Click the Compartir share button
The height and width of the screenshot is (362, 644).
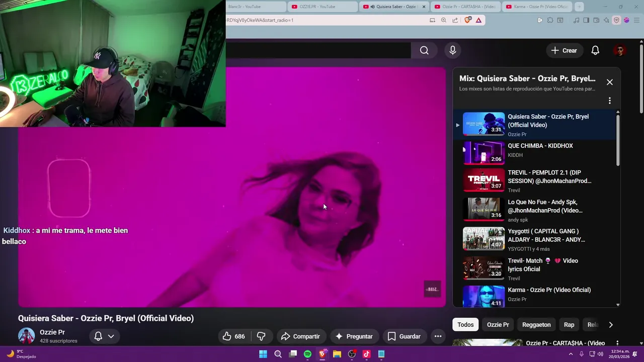pyautogui.click(x=300, y=336)
